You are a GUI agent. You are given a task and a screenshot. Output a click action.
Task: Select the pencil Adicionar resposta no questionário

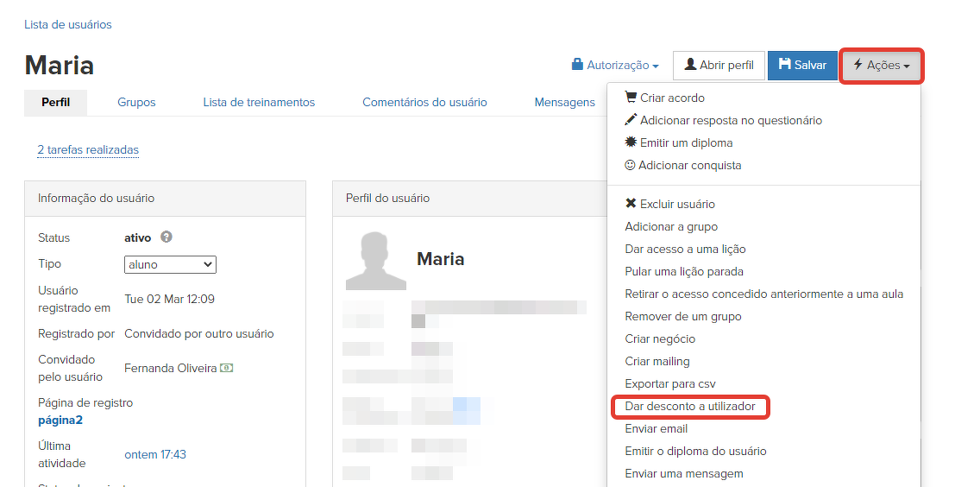[723, 120]
